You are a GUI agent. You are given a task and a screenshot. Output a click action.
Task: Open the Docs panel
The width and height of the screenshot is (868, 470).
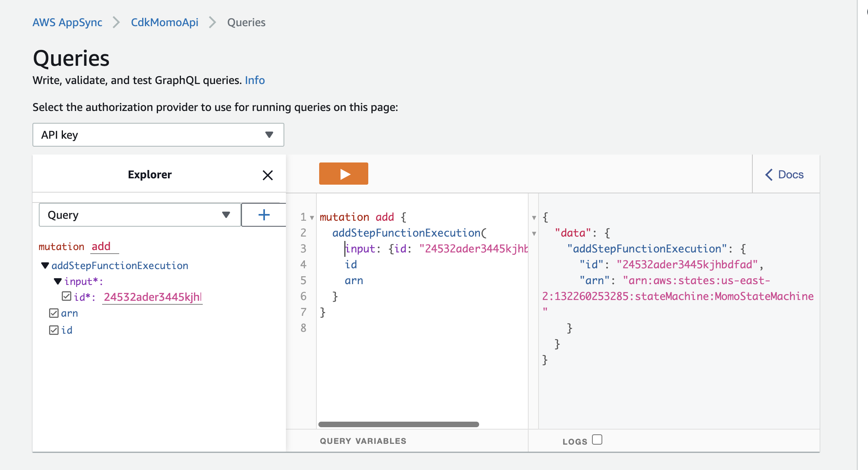784,174
